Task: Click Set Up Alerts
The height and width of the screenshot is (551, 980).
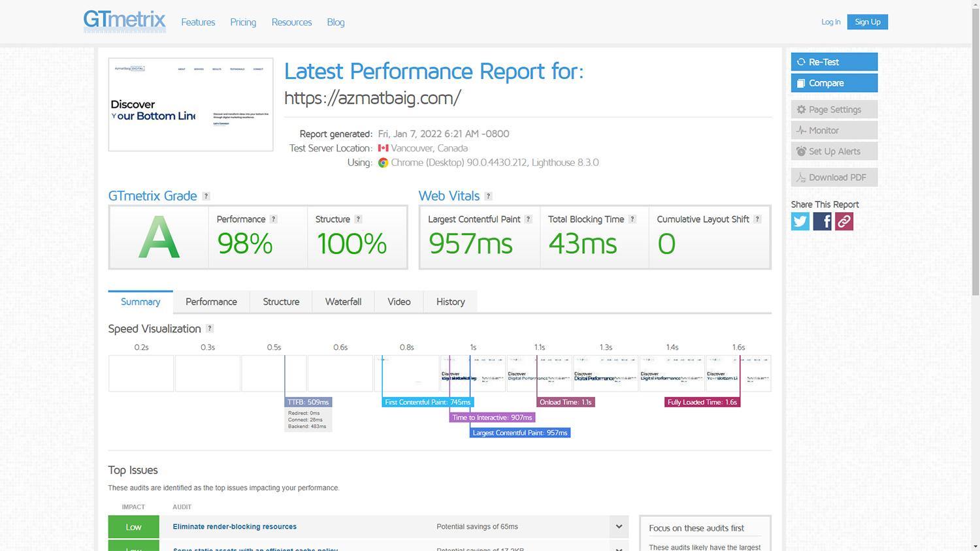Action: click(834, 151)
